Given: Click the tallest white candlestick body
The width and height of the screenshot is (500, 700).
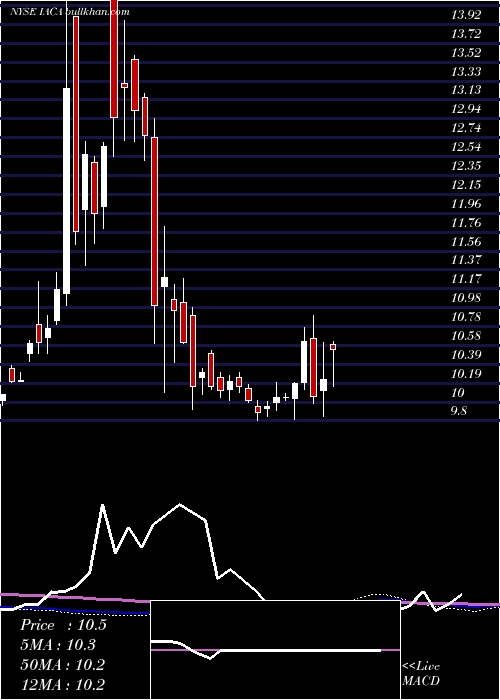Looking at the screenshot, I should (x=66, y=191).
